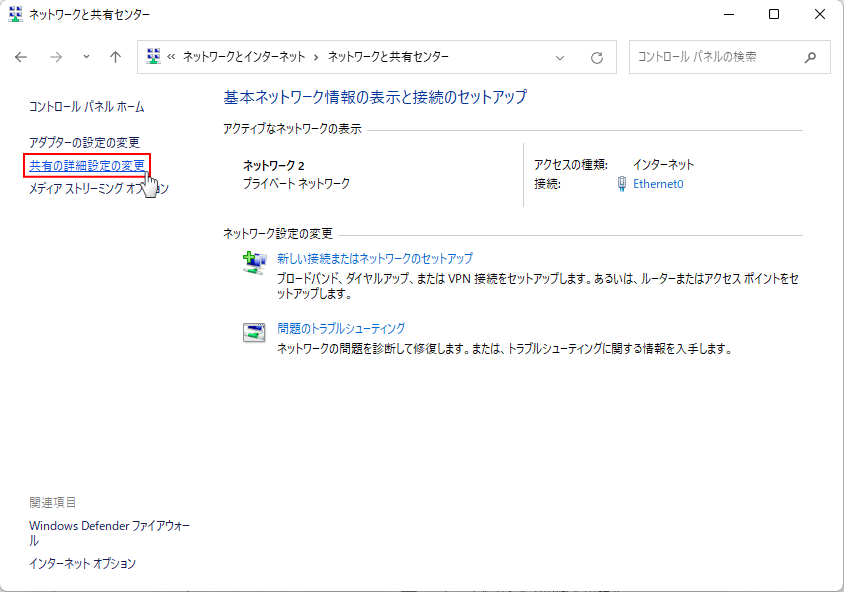Click the プライベート ネットワーク text
Screen dimensions: 844x592
coord(297,184)
